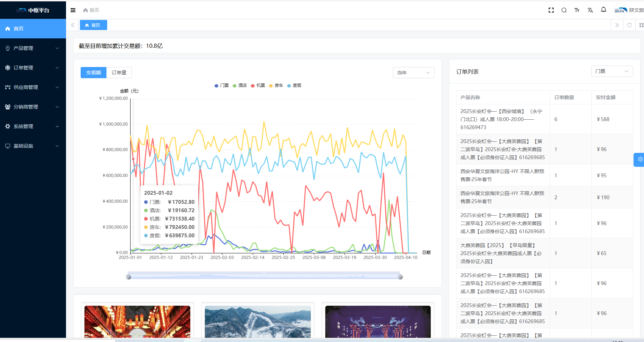Image resolution: width=644 pixels, height=342 pixels.
Task: Collapse the sidebar with hamburger icon
Action: click(x=73, y=10)
